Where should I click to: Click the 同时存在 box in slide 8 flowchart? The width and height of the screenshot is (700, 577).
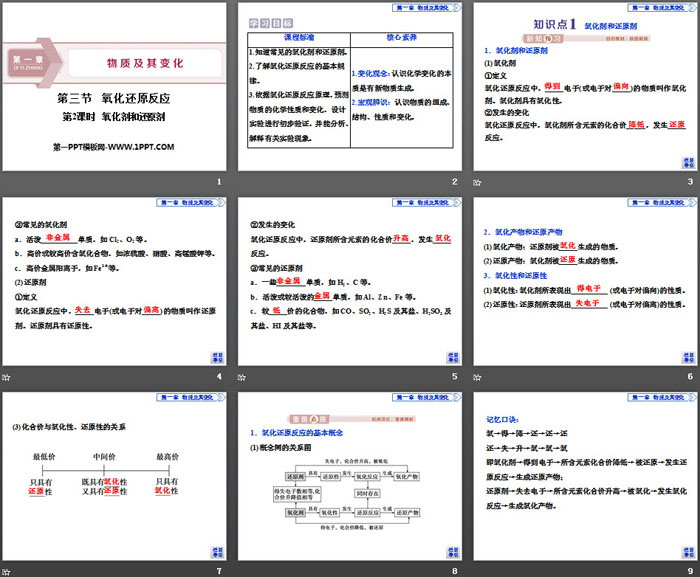coord(367,493)
